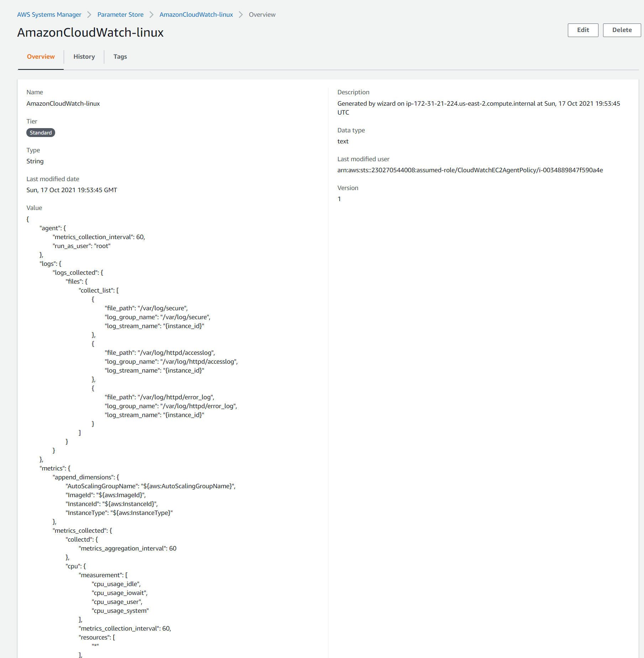
Task: Open AWS Systems Manager breadcrumb link
Action: [x=49, y=15]
